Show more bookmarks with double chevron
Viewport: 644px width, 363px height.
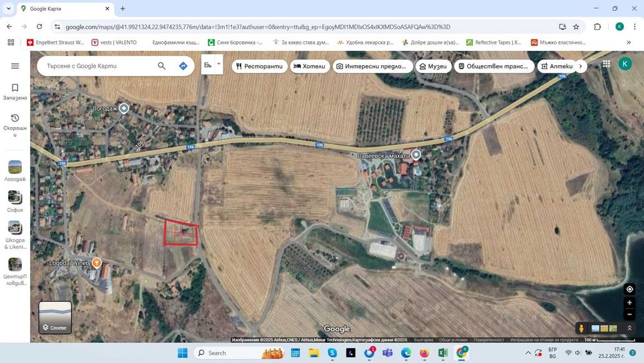pos(629,43)
